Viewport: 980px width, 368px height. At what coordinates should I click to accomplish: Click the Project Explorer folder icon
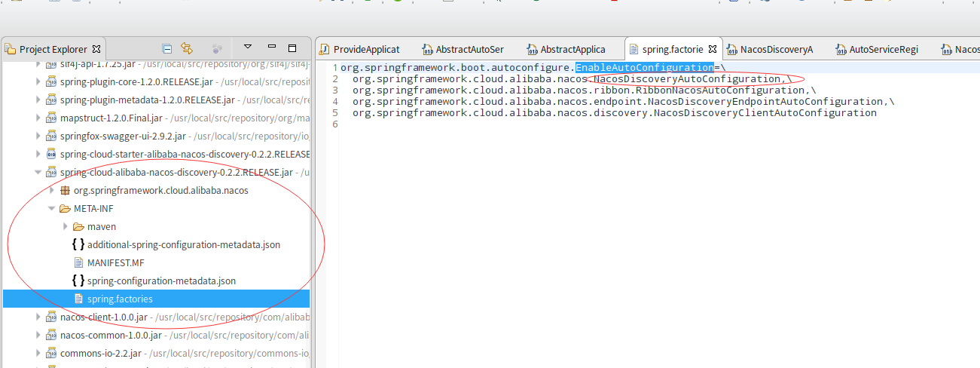coord(11,49)
